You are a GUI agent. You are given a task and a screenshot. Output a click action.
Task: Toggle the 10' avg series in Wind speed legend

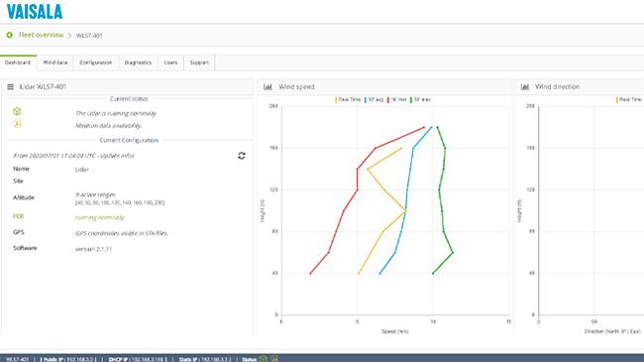pyautogui.click(x=375, y=99)
